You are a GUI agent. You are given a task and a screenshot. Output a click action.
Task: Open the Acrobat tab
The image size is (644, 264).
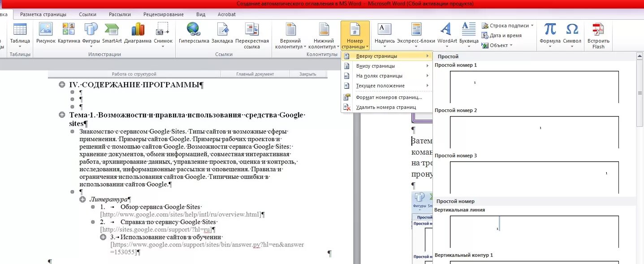coord(226,14)
